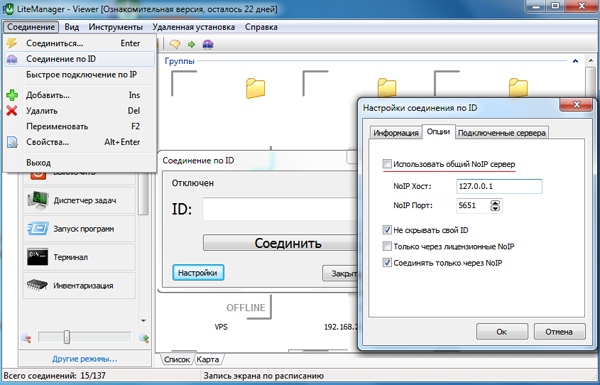This screenshot has width=600, height=385.
Task: Click the ID input field
Action: coord(280,209)
